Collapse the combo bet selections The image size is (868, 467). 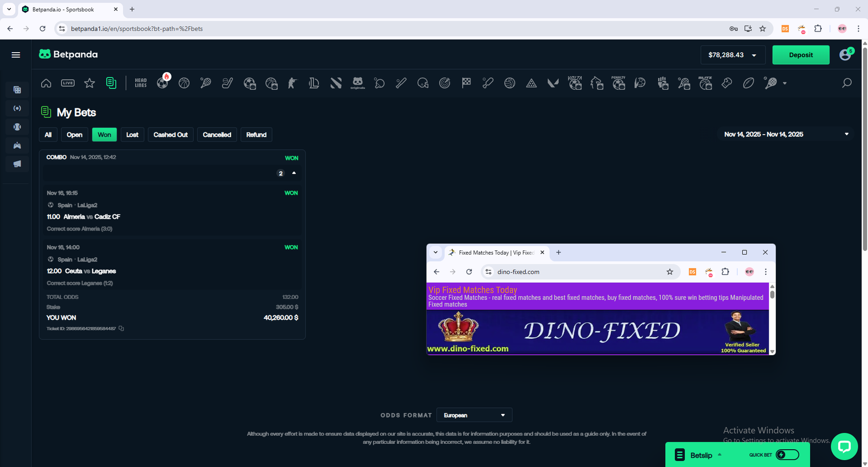pos(294,173)
